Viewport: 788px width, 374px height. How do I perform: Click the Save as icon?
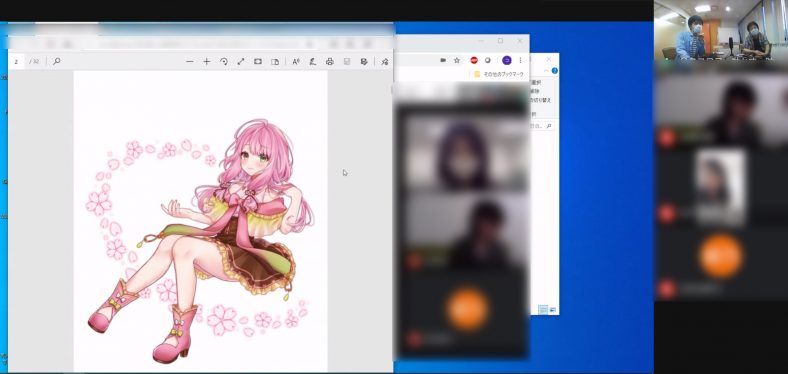[364, 61]
